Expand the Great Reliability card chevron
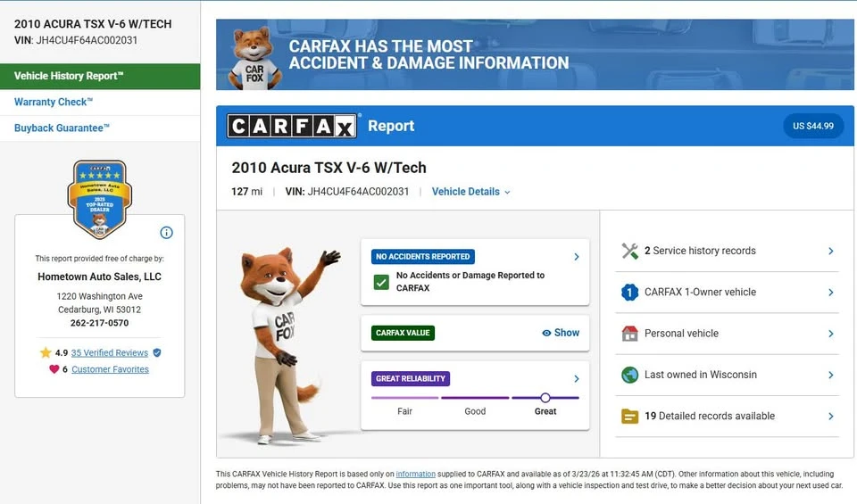The height and width of the screenshot is (504, 857). pyautogui.click(x=576, y=379)
